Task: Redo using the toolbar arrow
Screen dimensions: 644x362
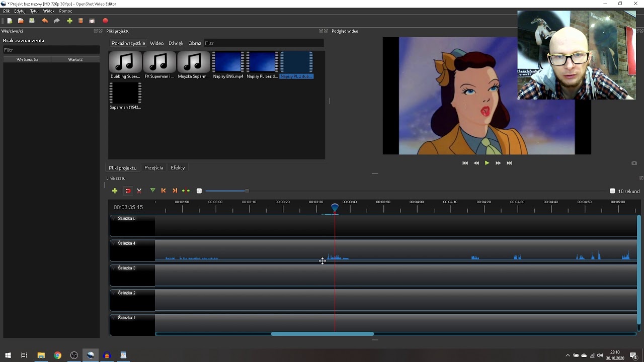Action: [57, 21]
